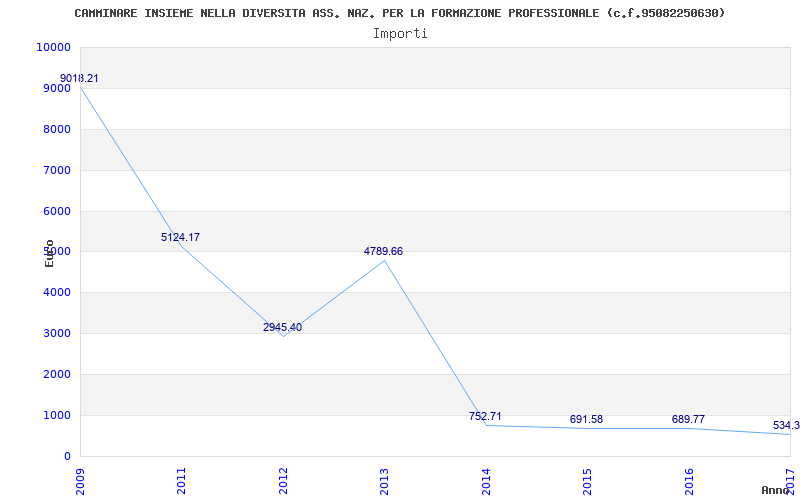Click x-axis year 2017
Screen dimensions: 800x500
click(790, 480)
